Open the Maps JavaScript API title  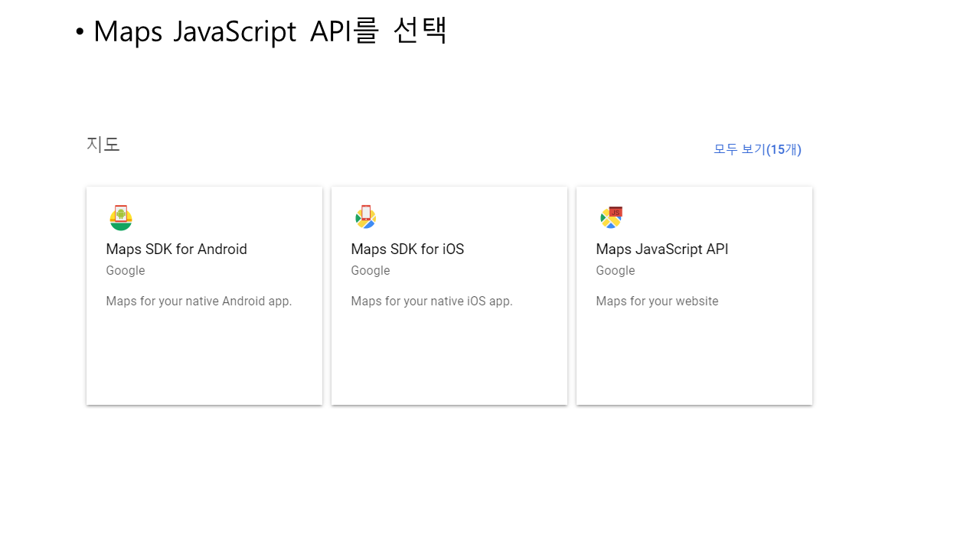pos(661,249)
